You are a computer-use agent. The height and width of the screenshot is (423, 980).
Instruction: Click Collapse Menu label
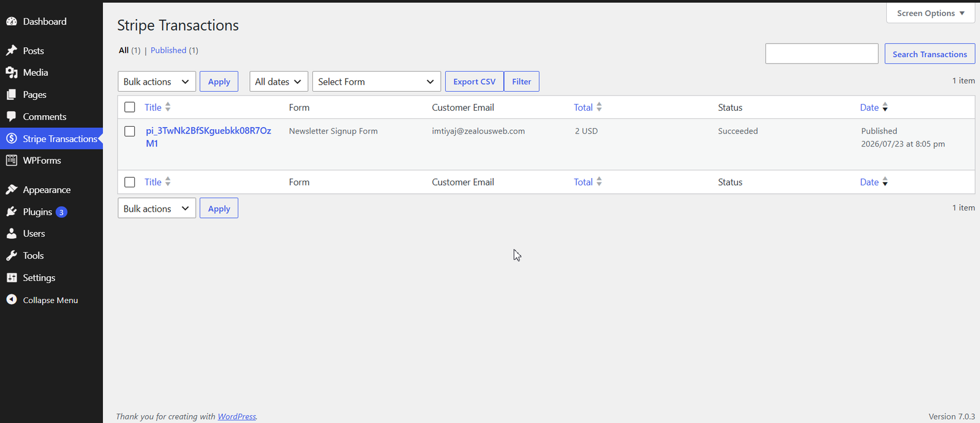click(50, 300)
